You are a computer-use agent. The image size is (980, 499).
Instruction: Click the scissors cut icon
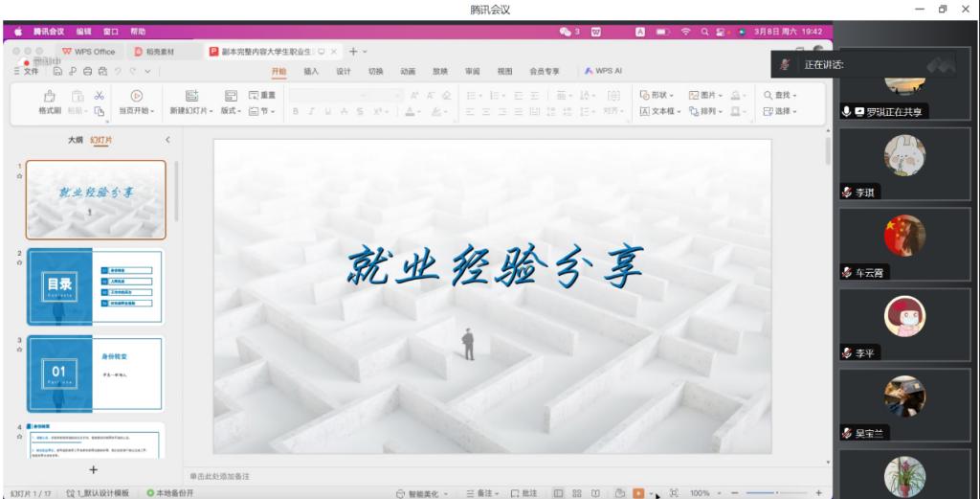99,95
